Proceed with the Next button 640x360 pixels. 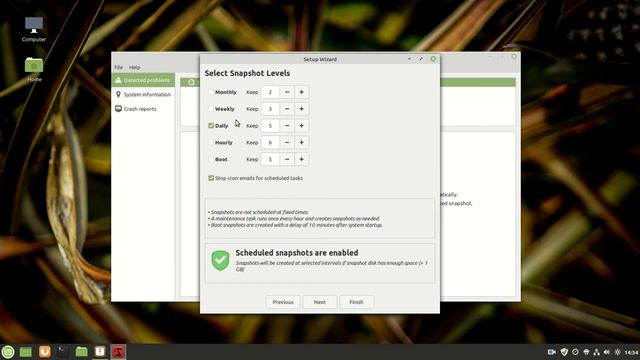(320, 302)
